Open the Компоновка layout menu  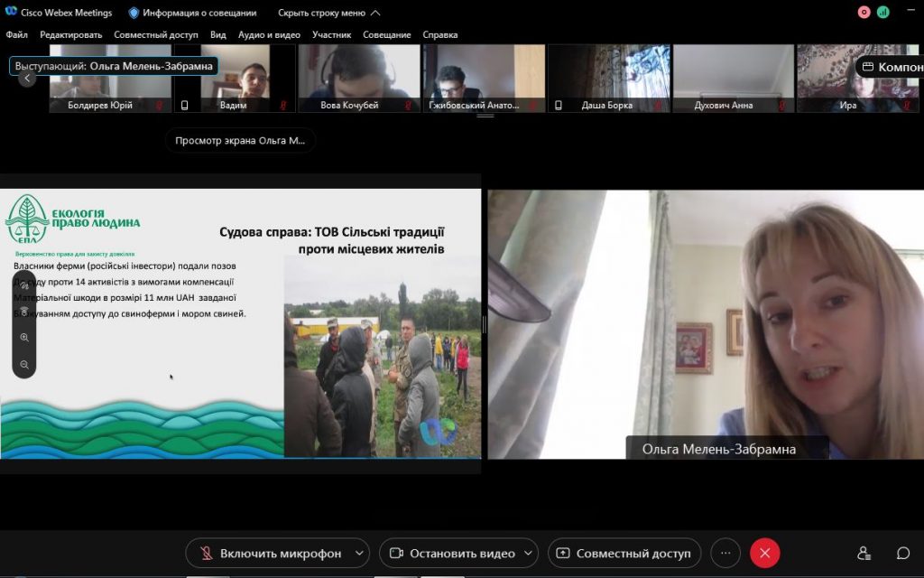[891, 67]
